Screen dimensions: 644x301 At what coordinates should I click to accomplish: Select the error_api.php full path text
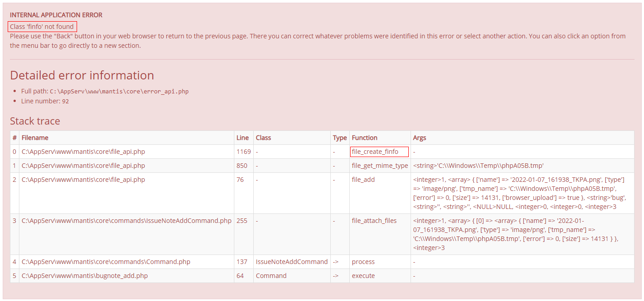pos(119,91)
